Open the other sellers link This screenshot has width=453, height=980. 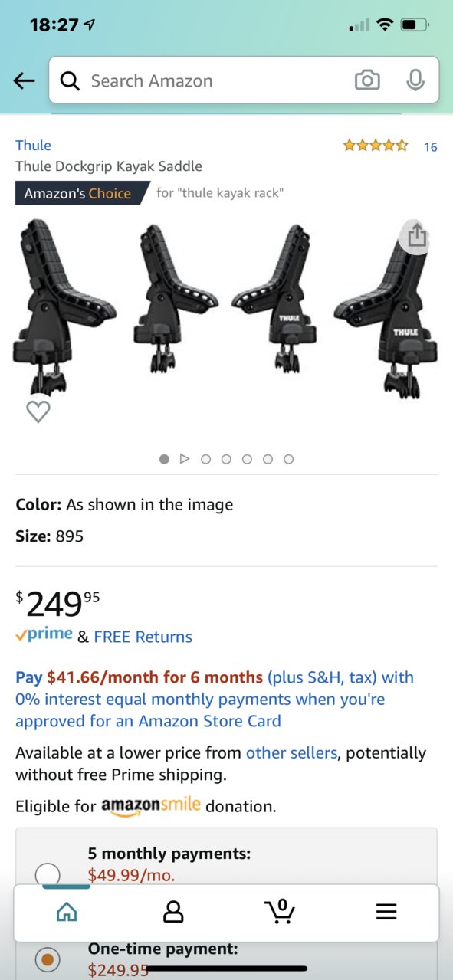(291, 753)
